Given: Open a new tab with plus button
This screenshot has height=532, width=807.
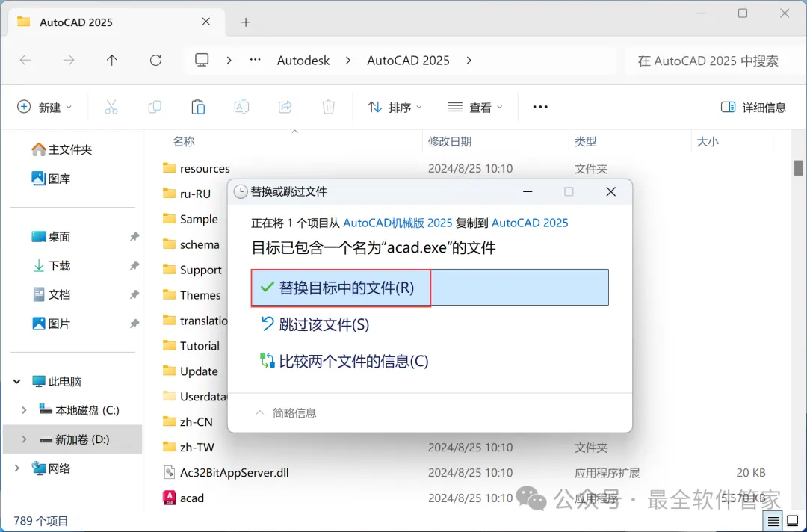Looking at the screenshot, I should point(246,22).
